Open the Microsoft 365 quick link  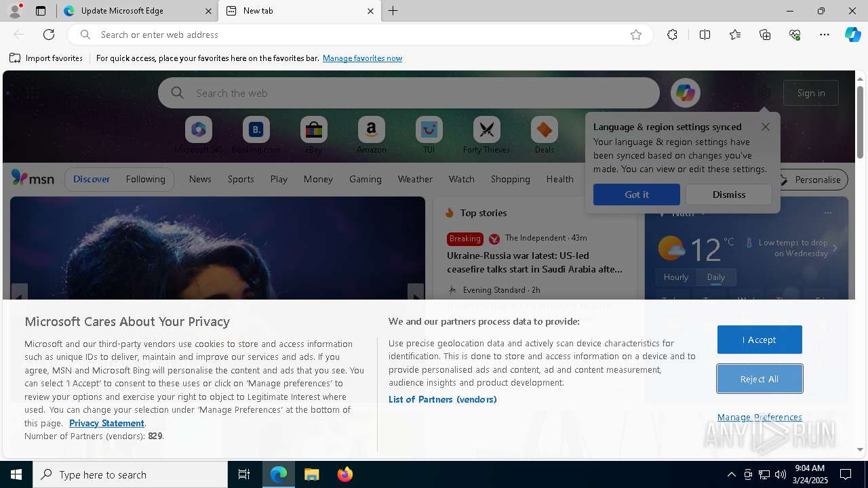(x=199, y=135)
